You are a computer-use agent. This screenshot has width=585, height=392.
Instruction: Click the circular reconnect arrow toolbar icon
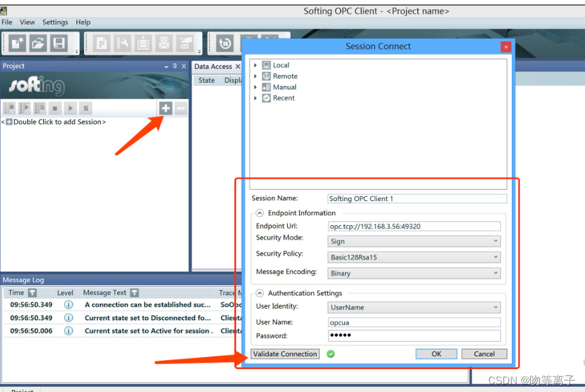click(x=224, y=43)
